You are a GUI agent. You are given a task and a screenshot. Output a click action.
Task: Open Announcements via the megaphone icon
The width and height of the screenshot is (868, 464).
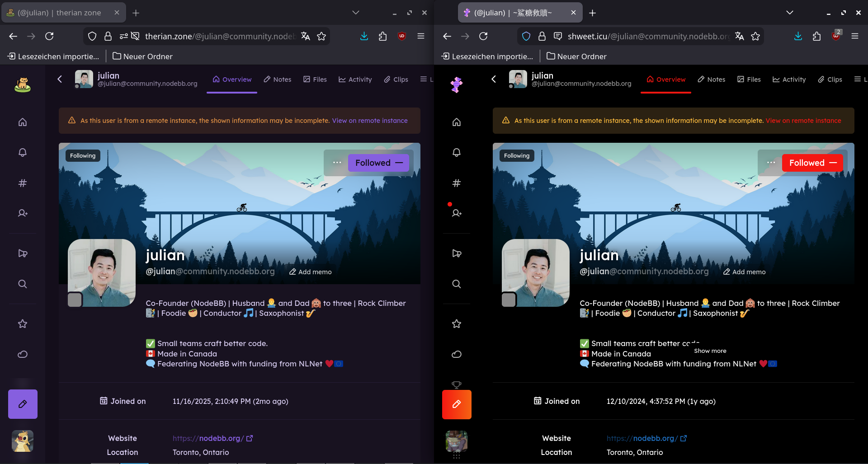click(x=457, y=253)
